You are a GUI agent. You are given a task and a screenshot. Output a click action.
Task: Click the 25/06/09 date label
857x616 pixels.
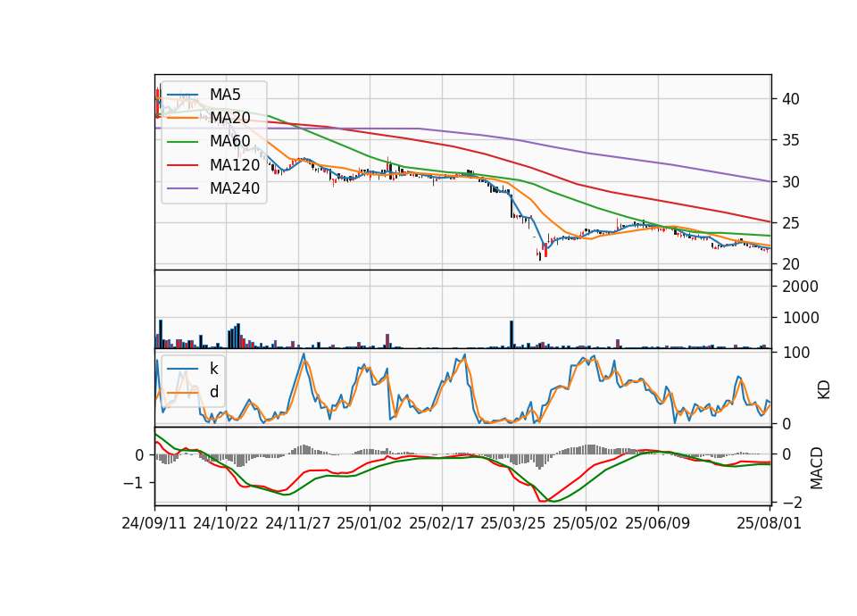(658, 523)
